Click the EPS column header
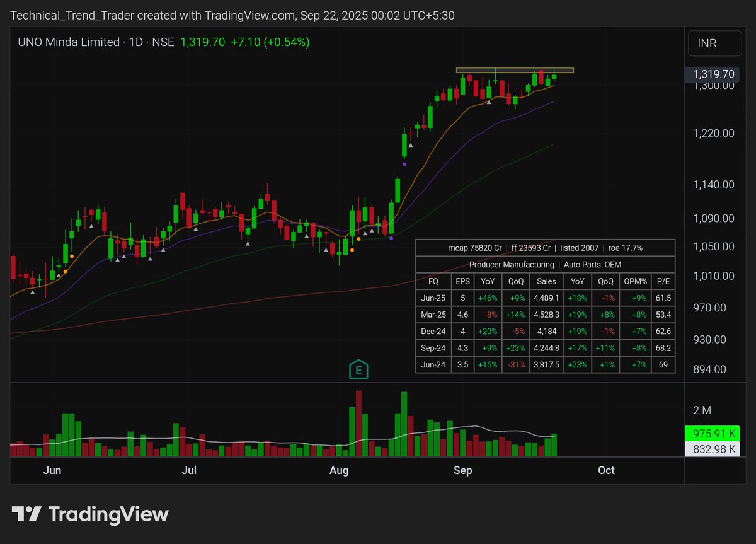 [x=463, y=281]
